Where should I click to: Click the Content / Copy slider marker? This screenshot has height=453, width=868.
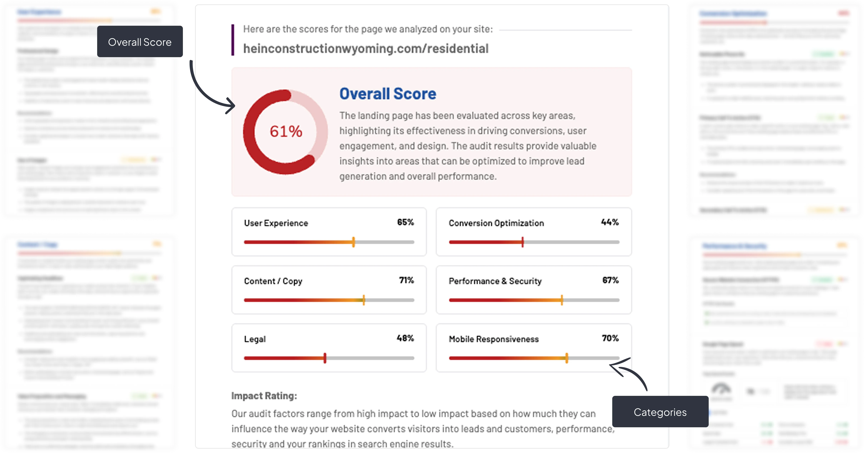[364, 300]
